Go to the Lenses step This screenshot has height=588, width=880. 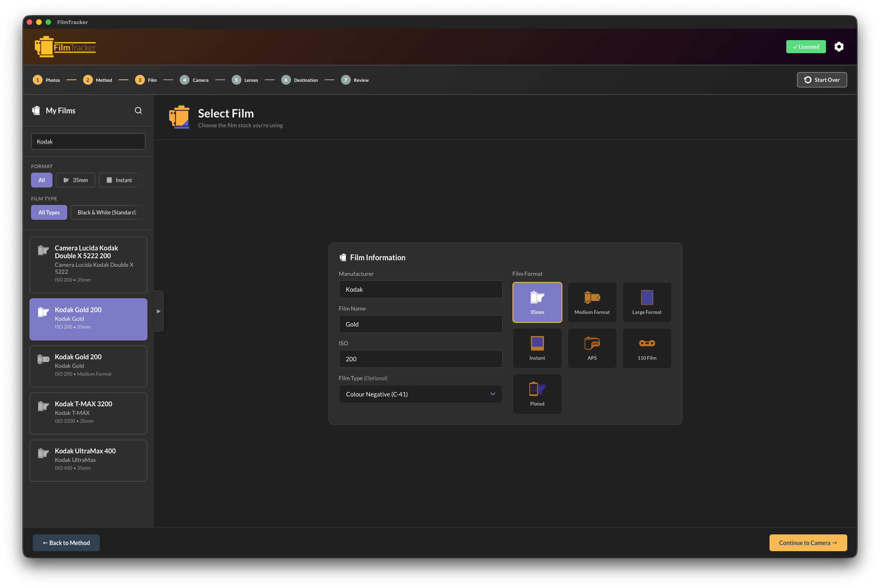pyautogui.click(x=245, y=80)
